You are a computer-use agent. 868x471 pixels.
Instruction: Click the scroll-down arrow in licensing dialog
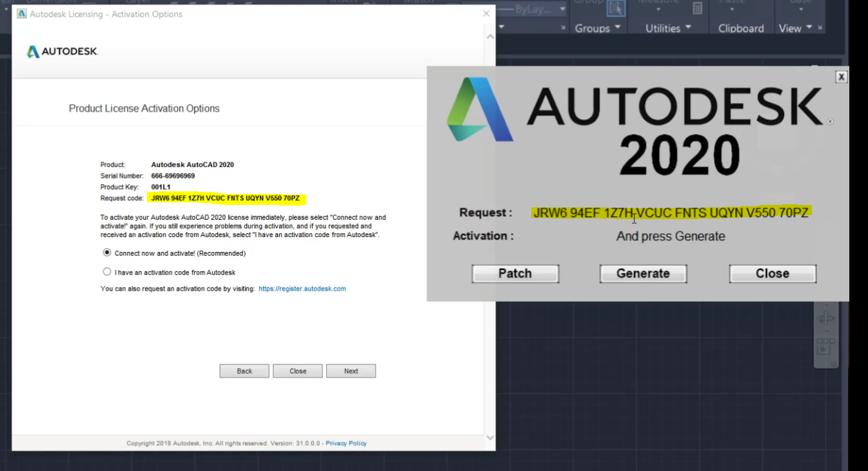[x=490, y=437]
